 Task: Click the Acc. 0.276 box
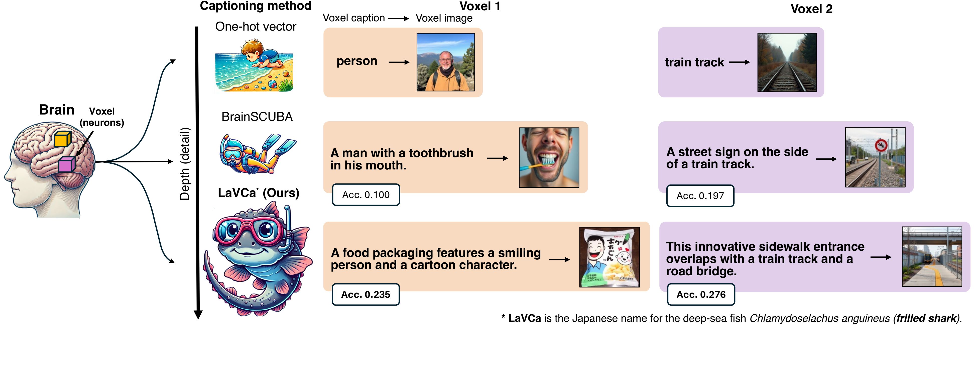[x=701, y=295]
